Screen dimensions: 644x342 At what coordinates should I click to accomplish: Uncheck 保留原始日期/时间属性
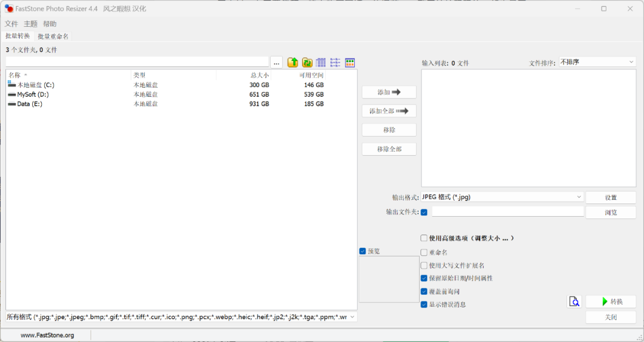pyautogui.click(x=424, y=278)
